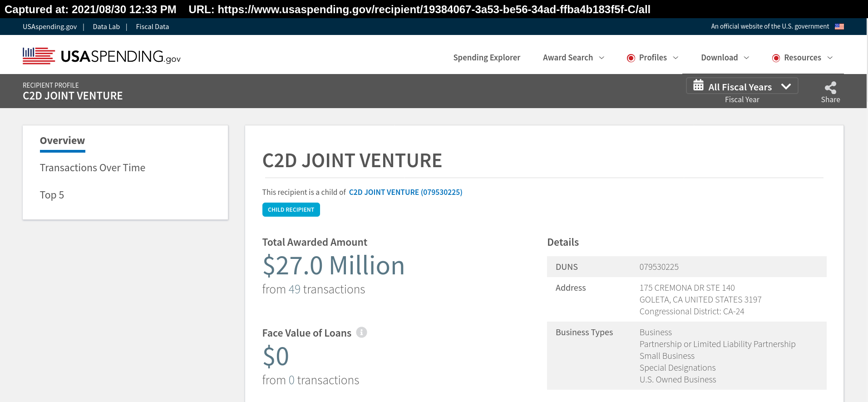The height and width of the screenshot is (402, 868).
Task: Open Spending Explorer from the navigation
Action: [487, 58]
